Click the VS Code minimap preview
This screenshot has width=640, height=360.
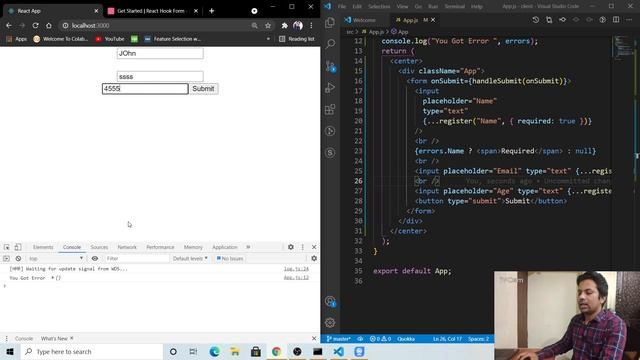pyautogui.click(x=624, y=48)
